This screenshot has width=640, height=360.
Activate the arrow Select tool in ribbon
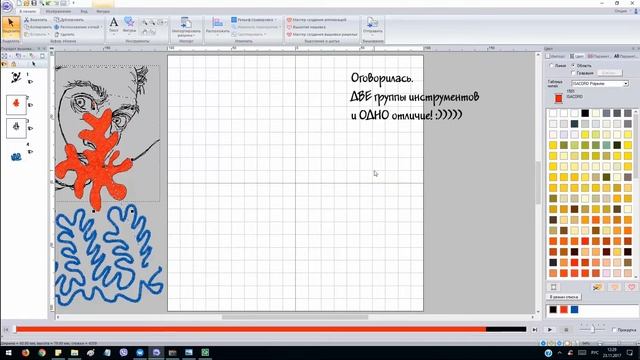coord(11,28)
